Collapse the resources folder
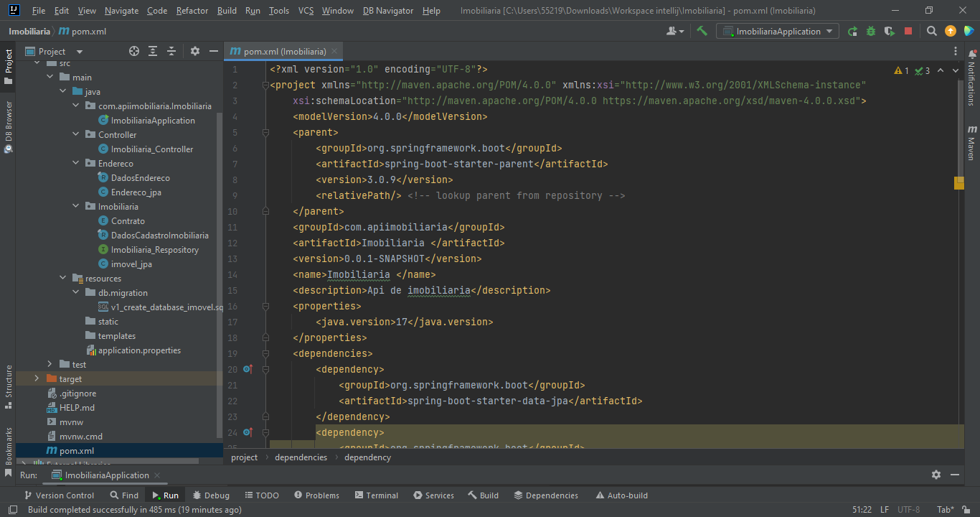 [x=62, y=279]
